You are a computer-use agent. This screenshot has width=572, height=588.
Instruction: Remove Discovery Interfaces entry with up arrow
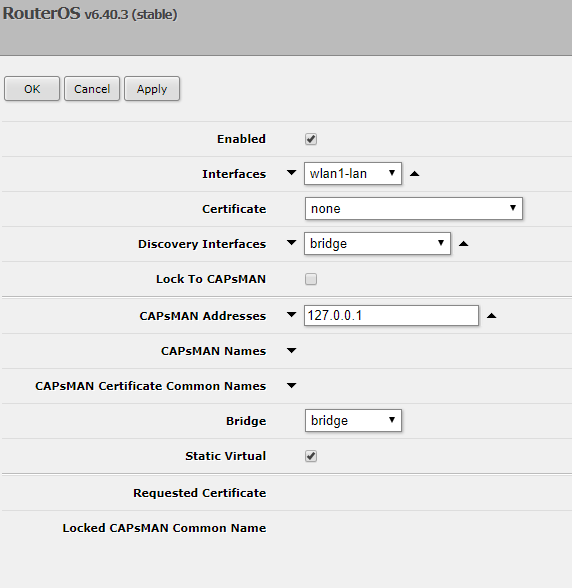pos(464,244)
